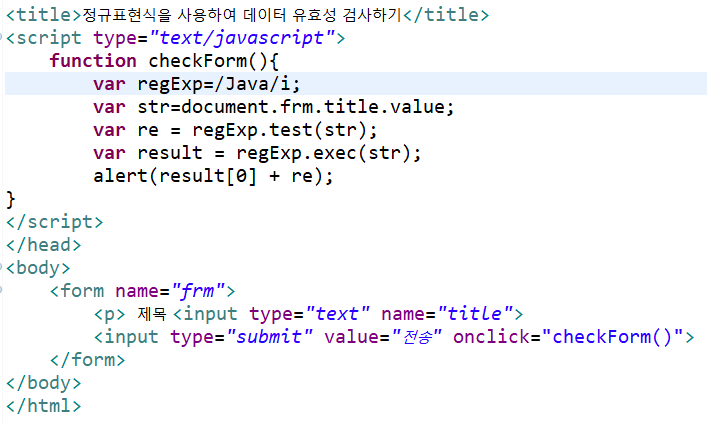Viewport: 707px width, 424px height.
Task: Click the "checkForm()" onclick handler value
Action: 613,337
